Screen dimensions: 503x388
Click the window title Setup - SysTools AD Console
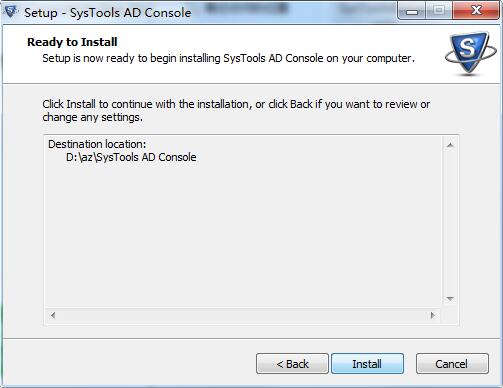107,13
